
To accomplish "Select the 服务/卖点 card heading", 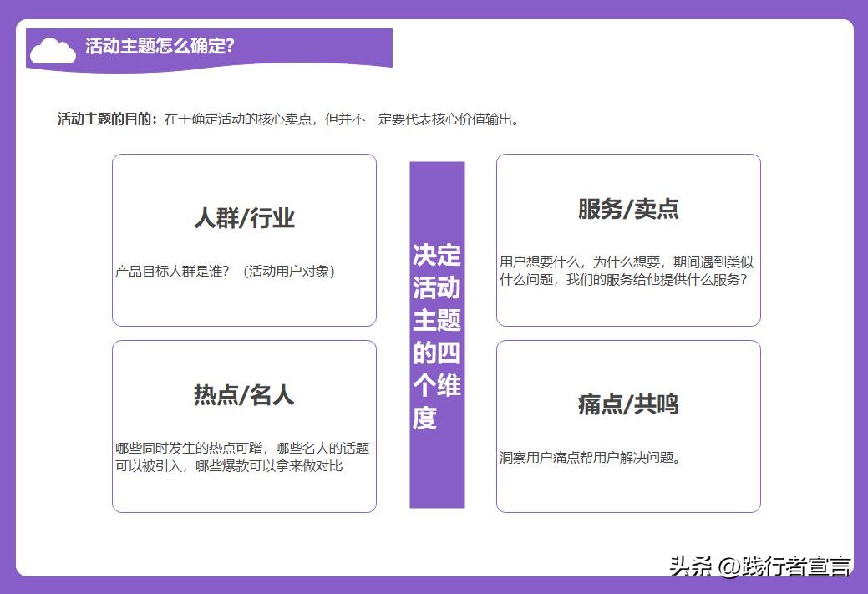I will pyautogui.click(x=627, y=209).
